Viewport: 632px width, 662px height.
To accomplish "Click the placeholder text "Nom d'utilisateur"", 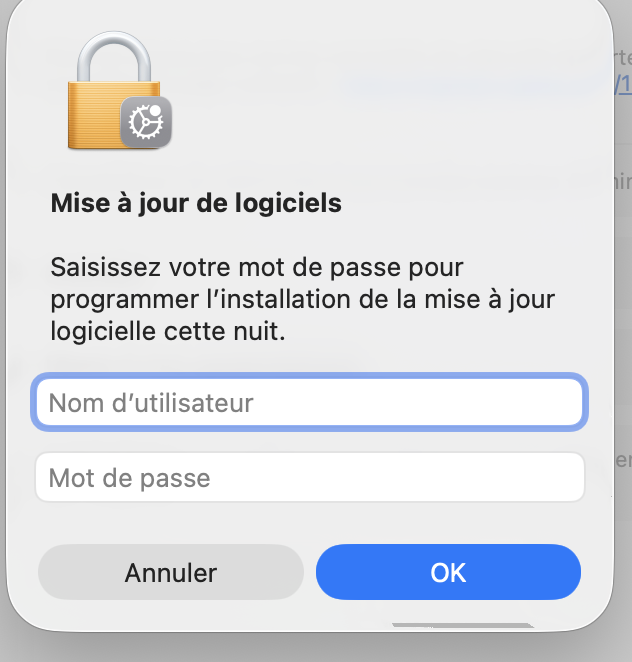I will click(x=151, y=403).
